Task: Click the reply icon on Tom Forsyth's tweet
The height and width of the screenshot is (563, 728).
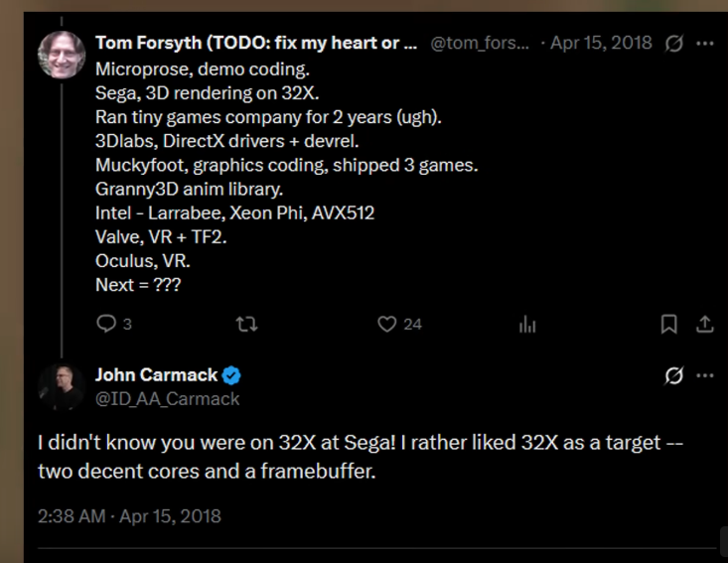Action: 107,324
